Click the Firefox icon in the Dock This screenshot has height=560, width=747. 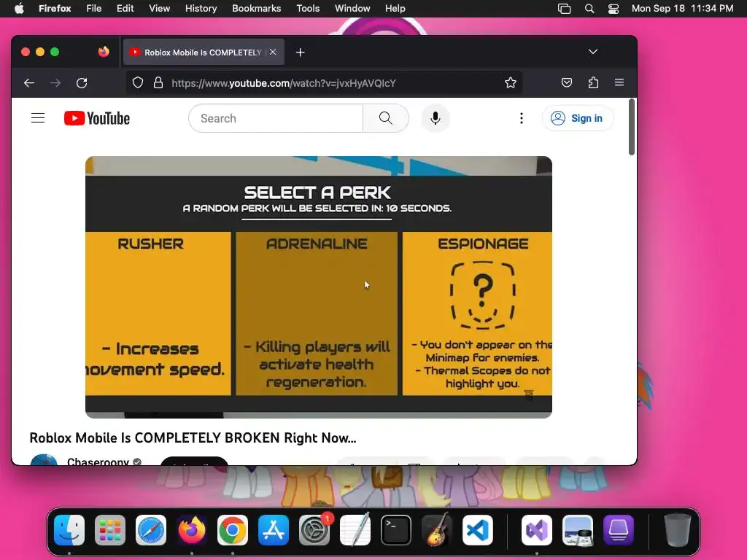pos(192,530)
